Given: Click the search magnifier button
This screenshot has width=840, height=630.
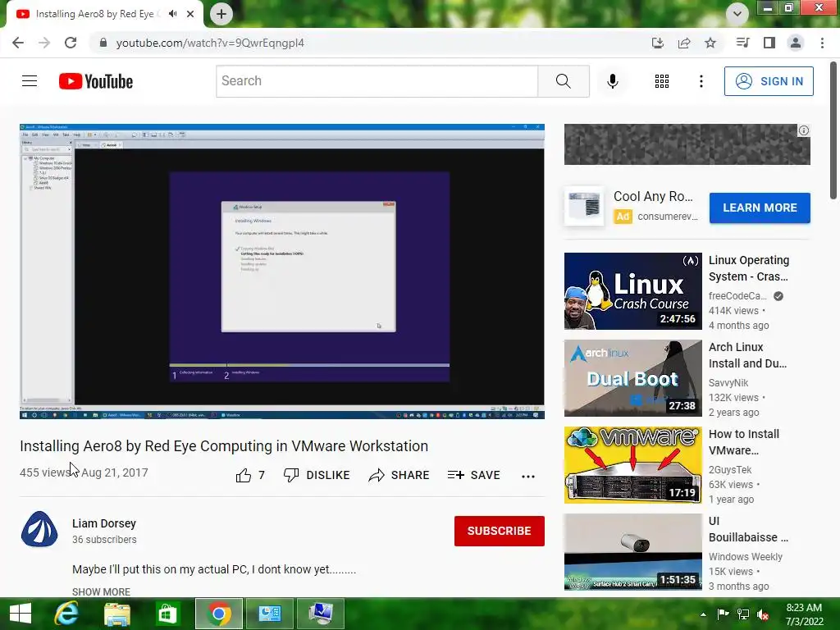Looking at the screenshot, I should [563, 81].
